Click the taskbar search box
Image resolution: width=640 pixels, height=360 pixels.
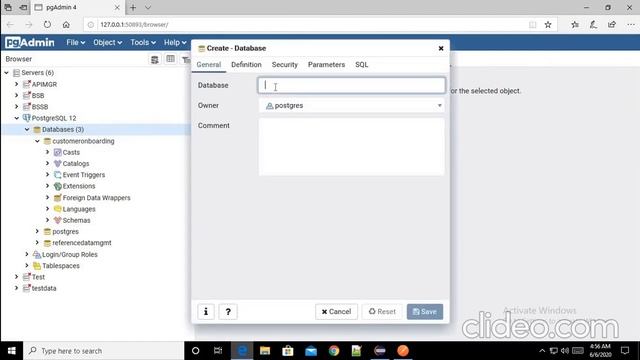[104, 351]
